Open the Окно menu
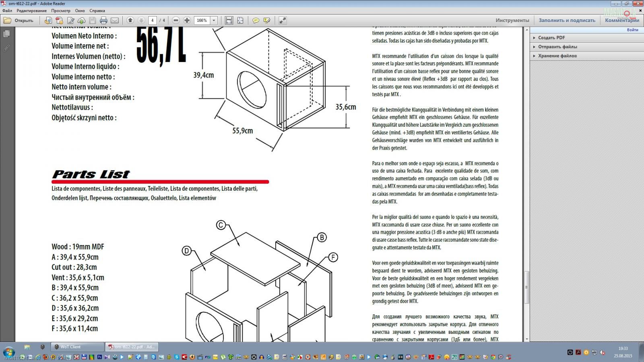The width and height of the screenshot is (644, 362). point(80,10)
